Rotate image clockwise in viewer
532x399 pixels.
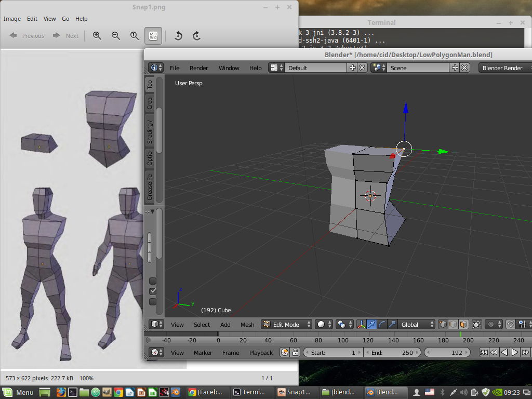coord(197,36)
